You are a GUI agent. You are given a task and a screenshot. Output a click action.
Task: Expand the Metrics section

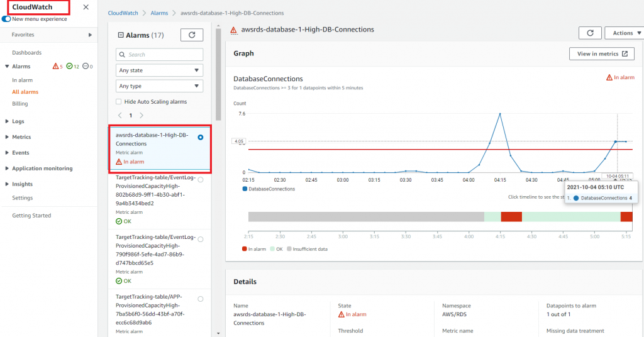coord(7,136)
